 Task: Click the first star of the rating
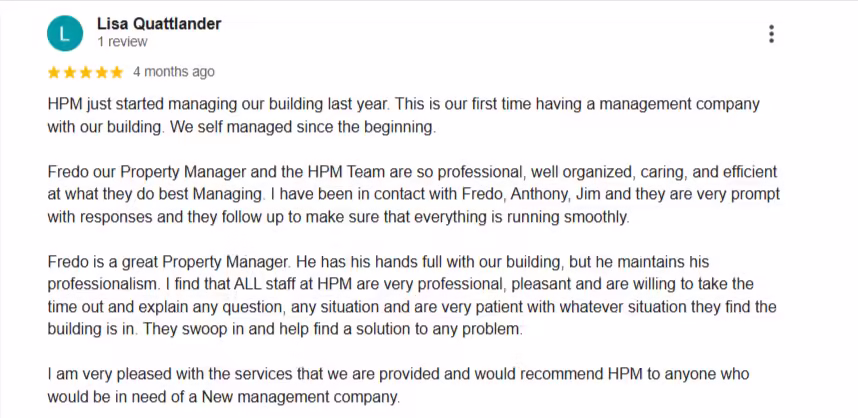54,72
